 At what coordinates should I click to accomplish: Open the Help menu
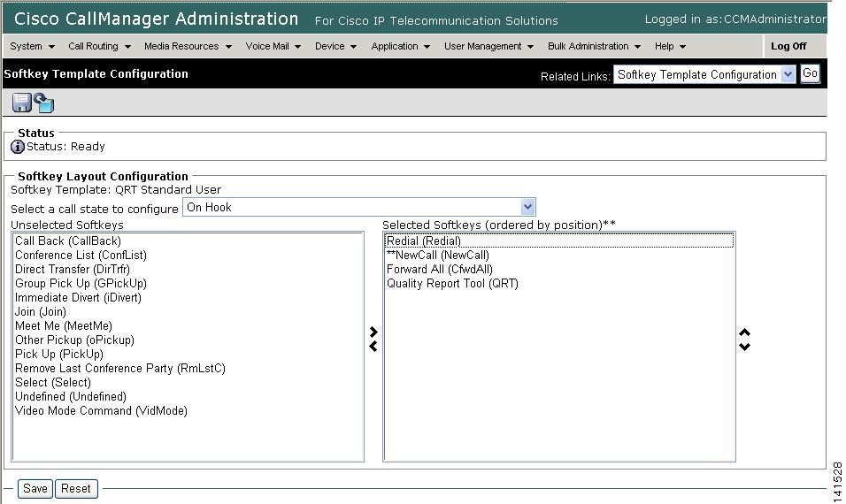pos(670,46)
